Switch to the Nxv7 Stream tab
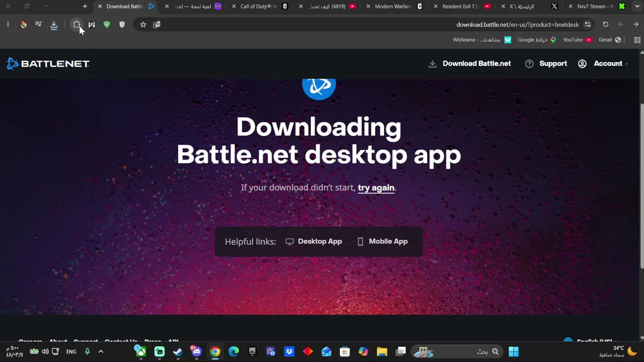Image resolution: width=644 pixels, height=362 pixels. click(598, 7)
